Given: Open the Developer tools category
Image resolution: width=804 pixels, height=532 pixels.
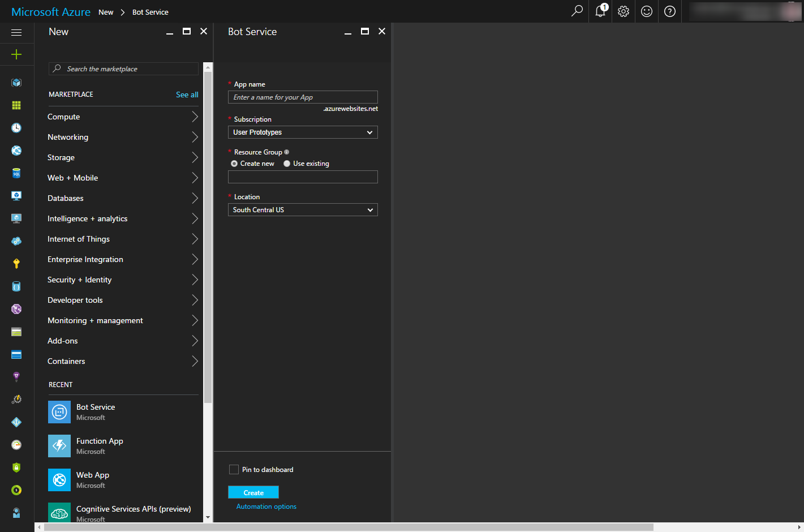Looking at the screenshot, I should (123, 300).
